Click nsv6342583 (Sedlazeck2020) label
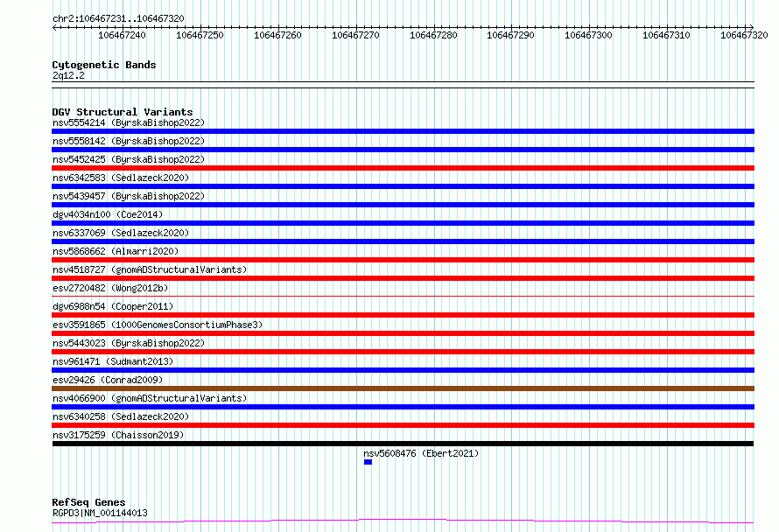 [121, 178]
